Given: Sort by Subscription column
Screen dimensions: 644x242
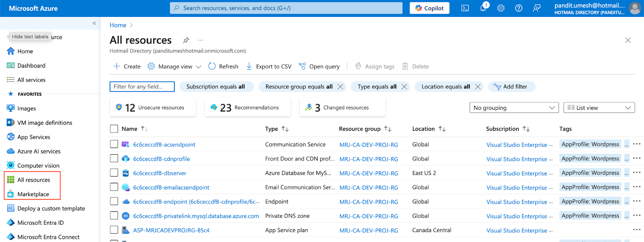Looking at the screenshot, I should pyautogui.click(x=508, y=129).
